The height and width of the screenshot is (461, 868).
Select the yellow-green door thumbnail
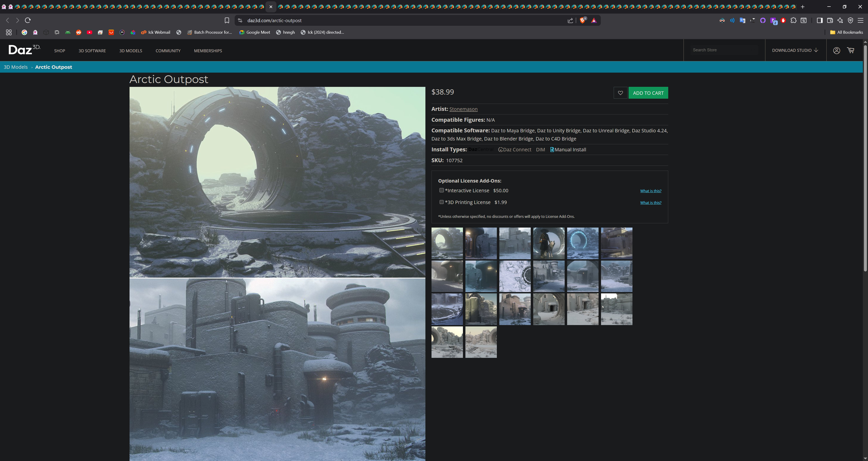point(481,309)
